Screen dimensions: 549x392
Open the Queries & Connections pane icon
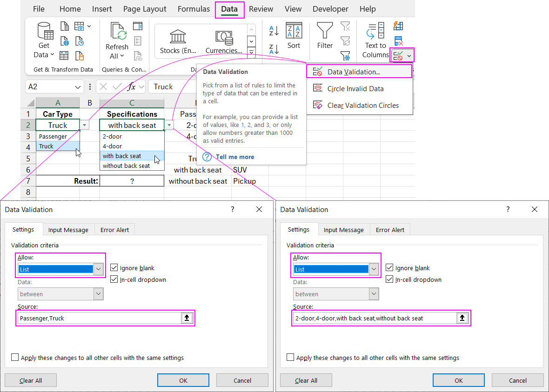[137, 26]
